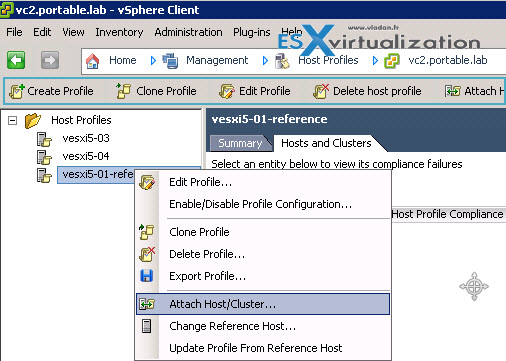Click the Attach Host/Cluster icon in context menu

click(x=147, y=304)
